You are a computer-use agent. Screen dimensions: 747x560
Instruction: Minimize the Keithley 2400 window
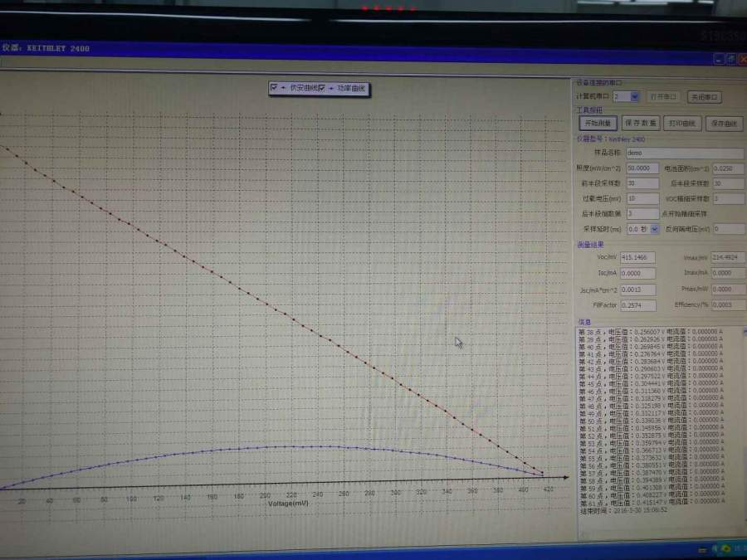point(719,59)
